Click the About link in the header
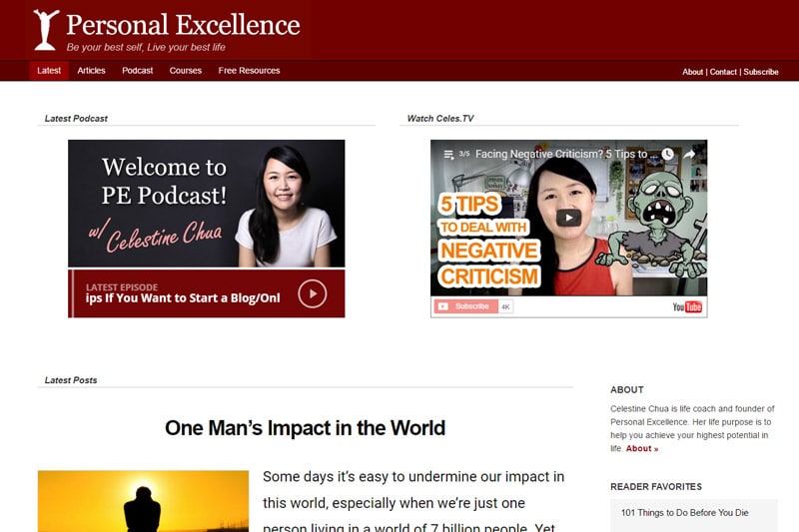 pos(692,72)
